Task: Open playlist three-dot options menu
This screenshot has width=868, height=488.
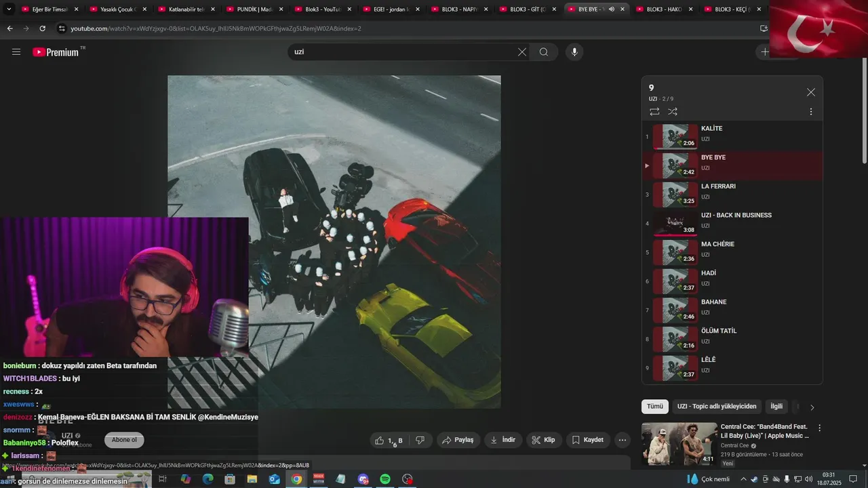Action: [x=811, y=112]
